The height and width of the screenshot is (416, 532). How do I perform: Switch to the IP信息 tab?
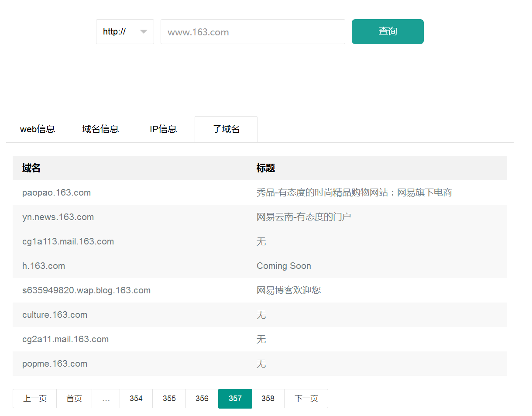tap(163, 129)
